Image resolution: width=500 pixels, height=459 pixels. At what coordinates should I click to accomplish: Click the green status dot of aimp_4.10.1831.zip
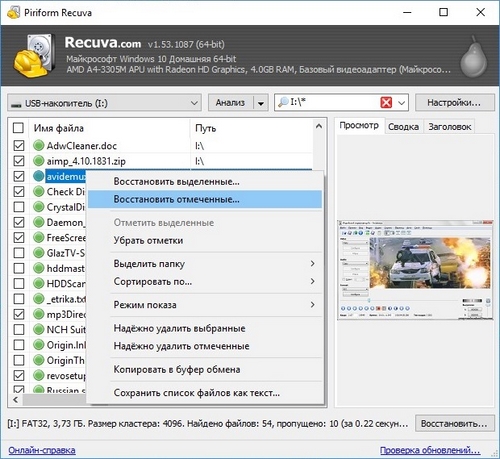39,161
